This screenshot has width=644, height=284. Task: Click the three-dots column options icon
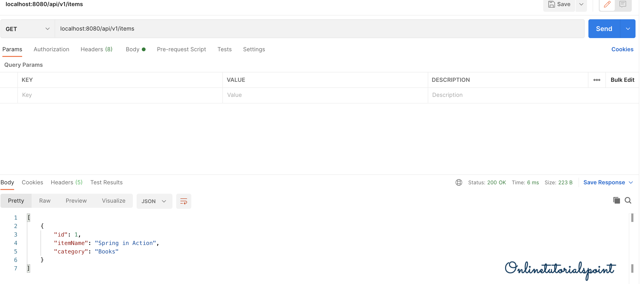click(596, 80)
